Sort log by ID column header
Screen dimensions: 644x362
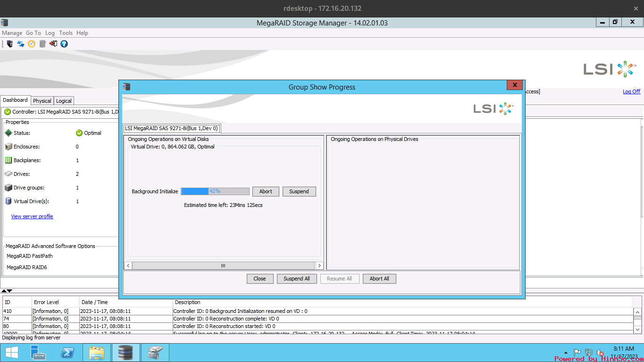17,302
